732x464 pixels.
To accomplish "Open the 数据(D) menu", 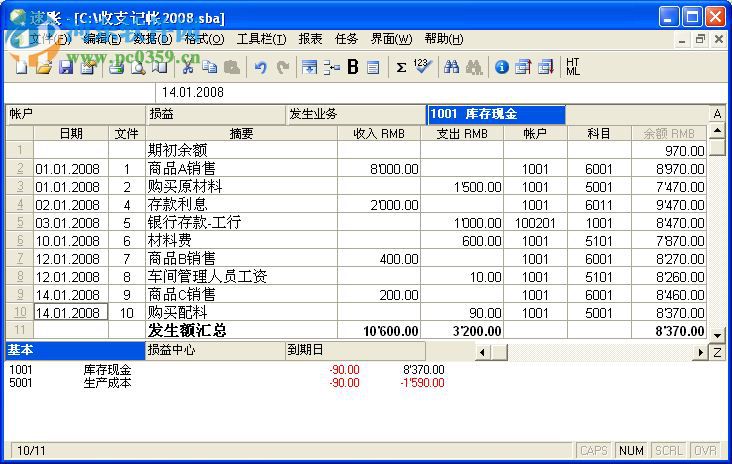I will point(152,39).
